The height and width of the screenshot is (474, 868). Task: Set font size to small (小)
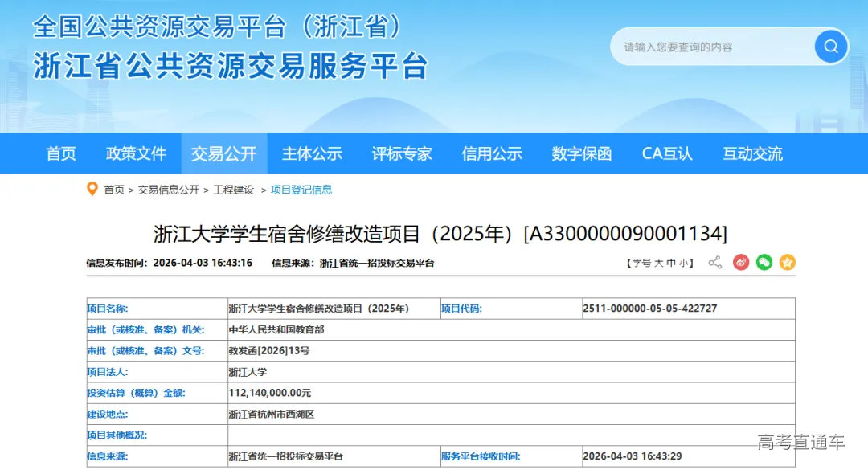point(683,263)
